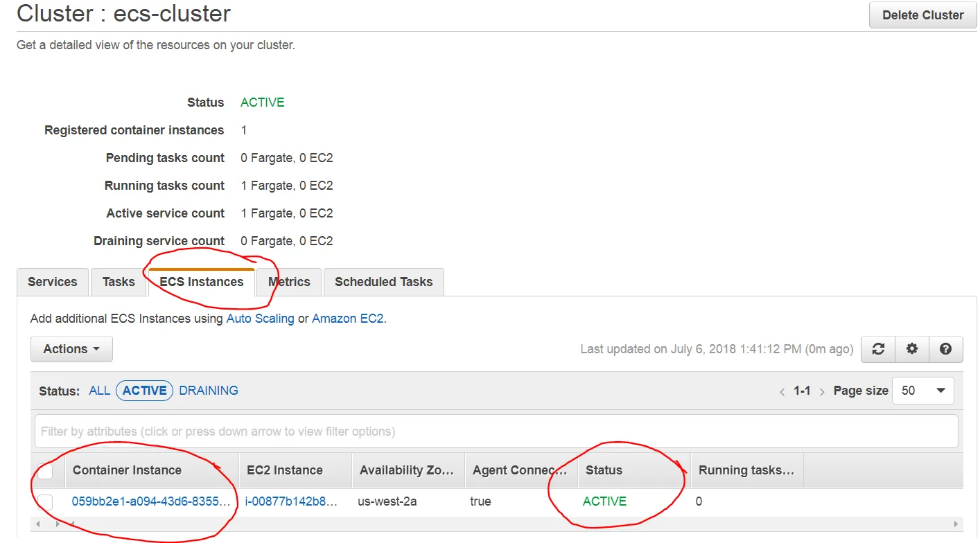Screen dimensions: 980x543
Task: Open table settings with the gear icon
Action: (912, 349)
